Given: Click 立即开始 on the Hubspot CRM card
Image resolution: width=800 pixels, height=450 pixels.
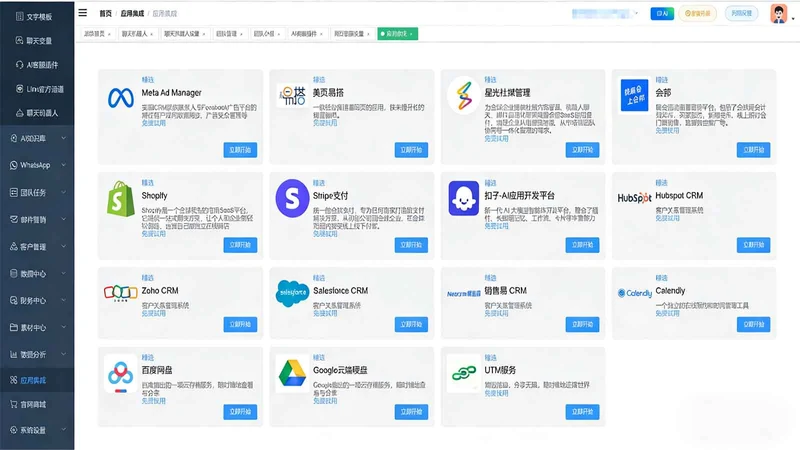Looking at the screenshot, I should (754, 245).
